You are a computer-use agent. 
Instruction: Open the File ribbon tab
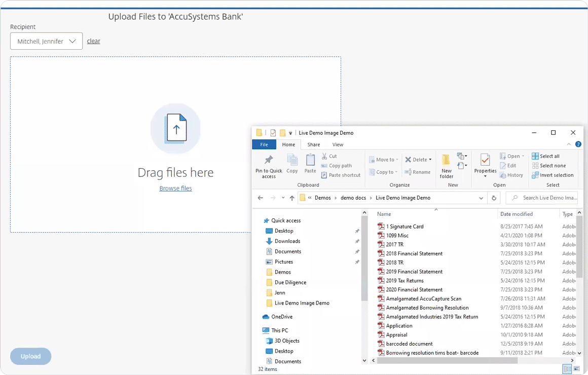[x=264, y=145]
